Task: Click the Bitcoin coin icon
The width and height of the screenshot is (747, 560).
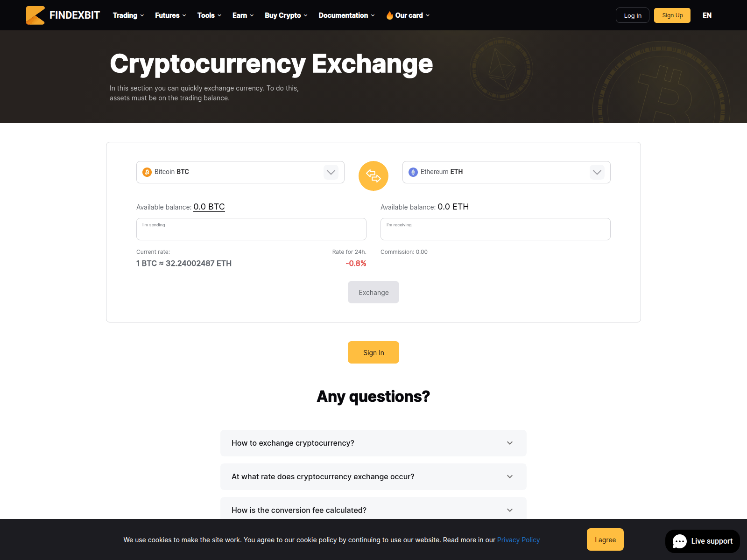Action: point(147,172)
